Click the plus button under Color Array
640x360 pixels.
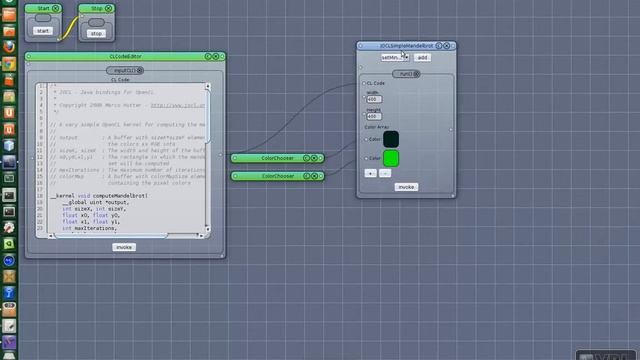click(x=371, y=173)
